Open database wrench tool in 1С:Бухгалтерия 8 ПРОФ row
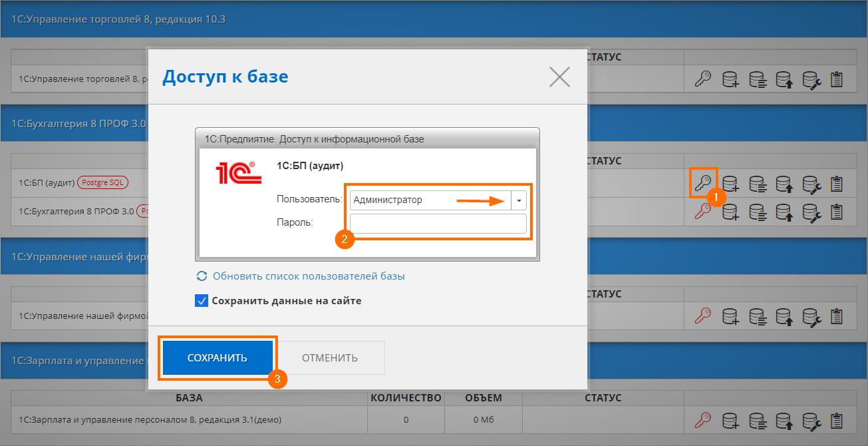 tap(811, 212)
